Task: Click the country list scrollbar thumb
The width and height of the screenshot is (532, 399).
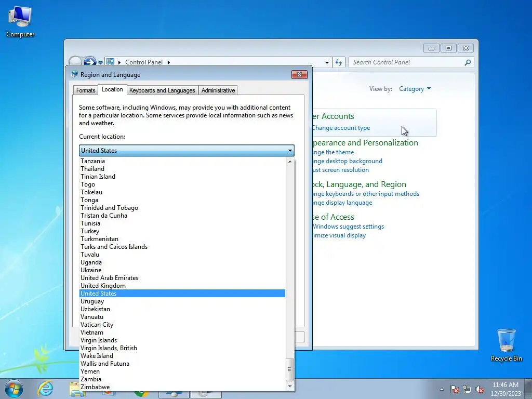Action: 289,369
